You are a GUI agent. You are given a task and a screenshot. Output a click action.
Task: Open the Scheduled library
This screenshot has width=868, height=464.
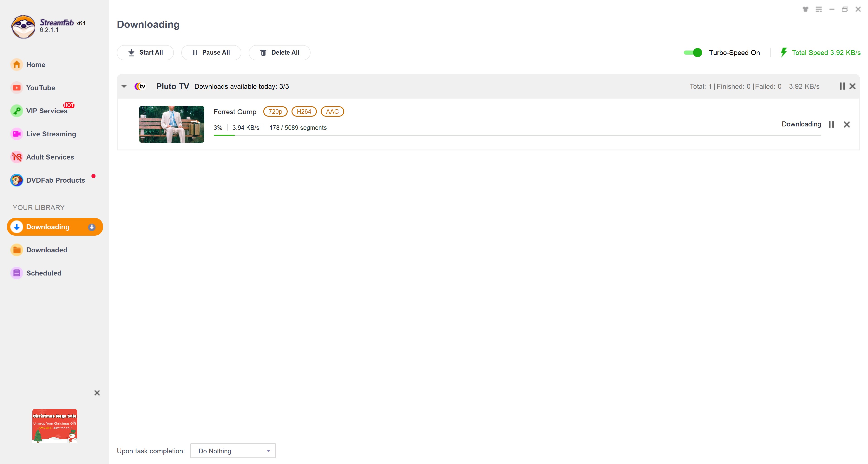44,273
